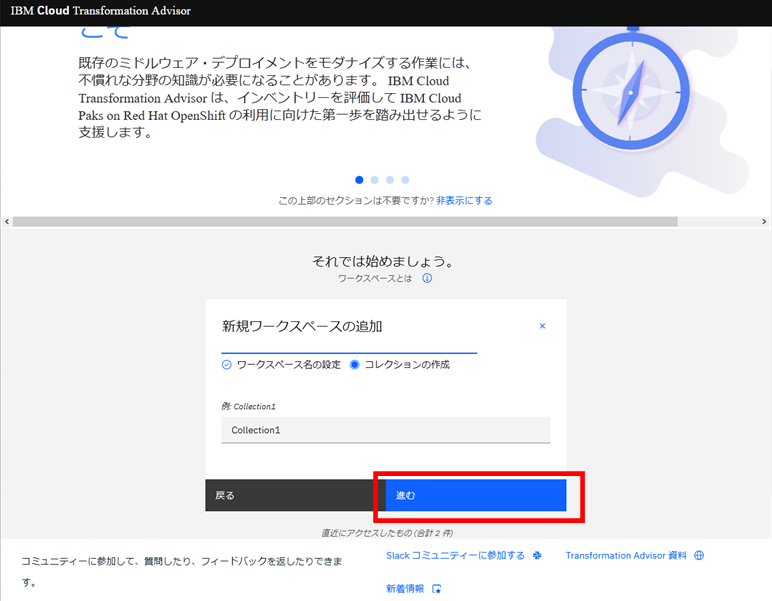The image size is (772, 601).
Task: Click the Collection1 name input field
Action: tap(386, 430)
